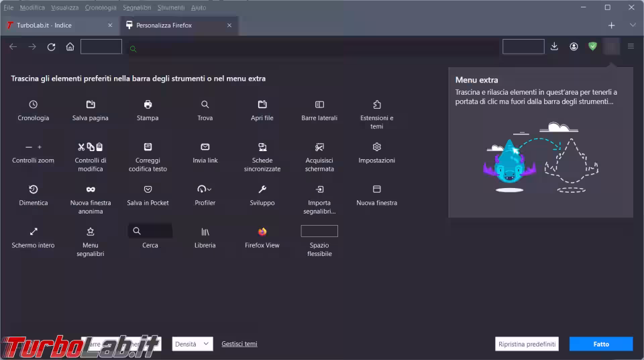Switch to the TurboLab.it - Indice tab
Image resolution: width=644 pixels, height=360 pixels.
pyautogui.click(x=60, y=25)
